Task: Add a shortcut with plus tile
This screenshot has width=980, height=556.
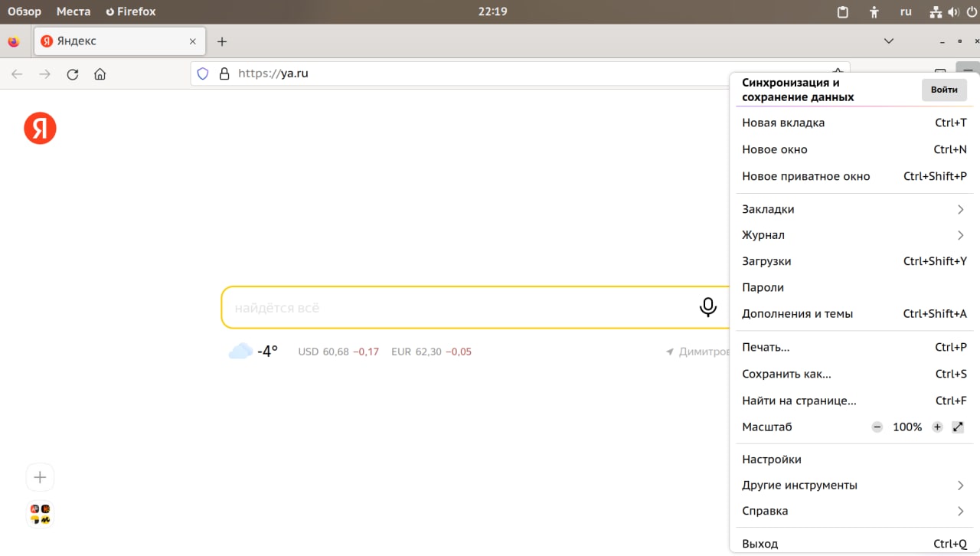Action: [41, 477]
